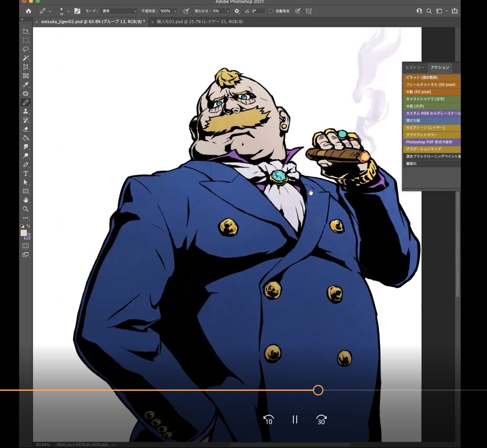Select the アクション panel tab
Image resolution: width=487 pixels, height=448 pixels.
click(x=440, y=67)
